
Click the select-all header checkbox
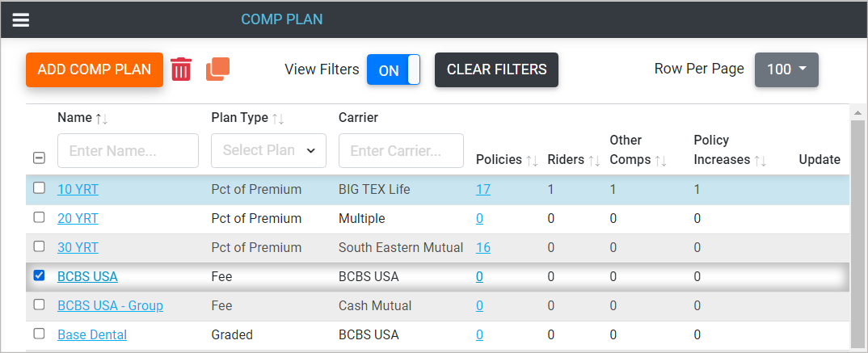[39, 158]
